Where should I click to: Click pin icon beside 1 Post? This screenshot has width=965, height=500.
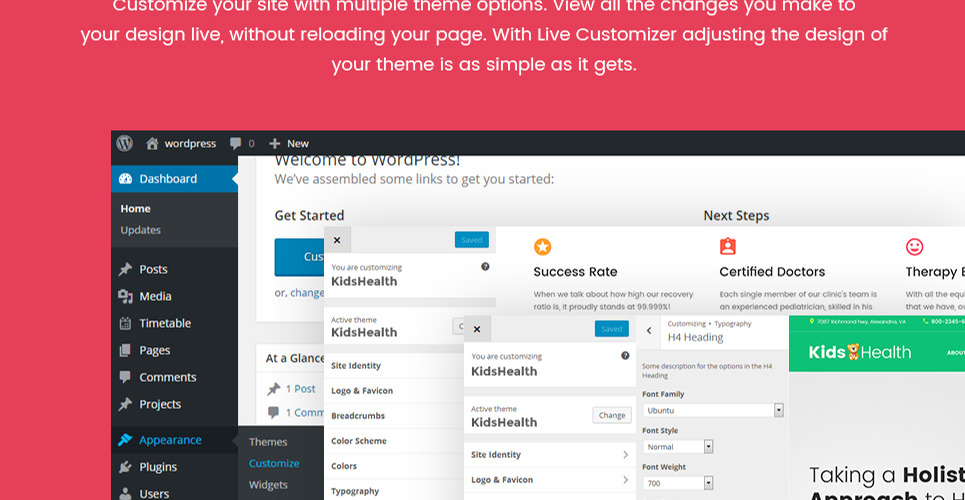pyautogui.click(x=273, y=389)
